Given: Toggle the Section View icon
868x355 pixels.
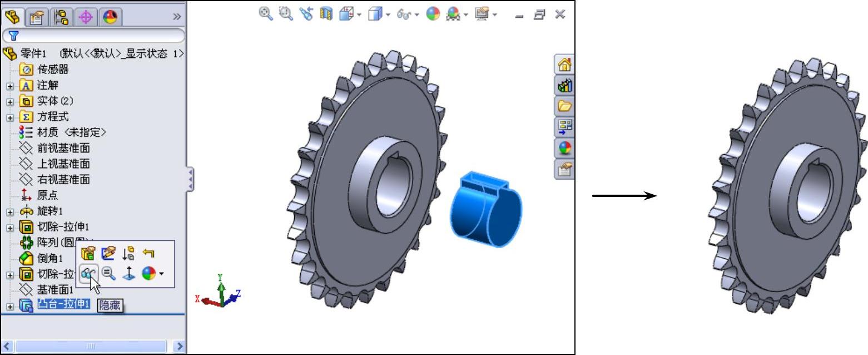Looking at the screenshot, I should coord(326,14).
